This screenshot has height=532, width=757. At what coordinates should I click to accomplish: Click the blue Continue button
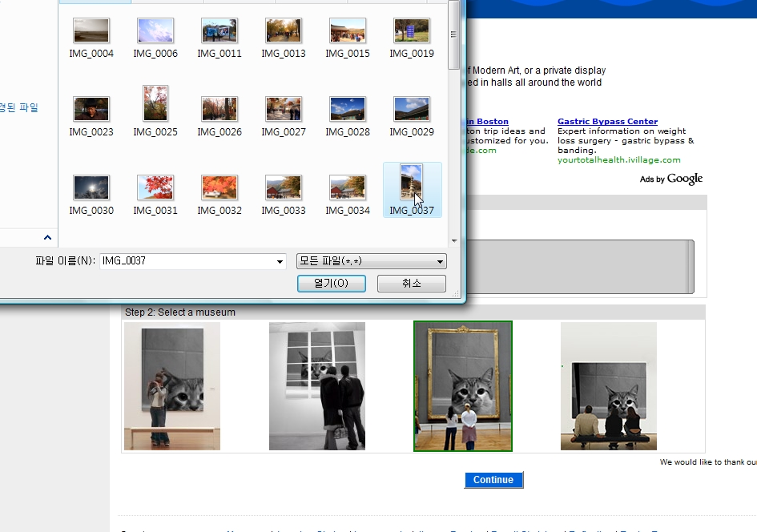tap(493, 480)
